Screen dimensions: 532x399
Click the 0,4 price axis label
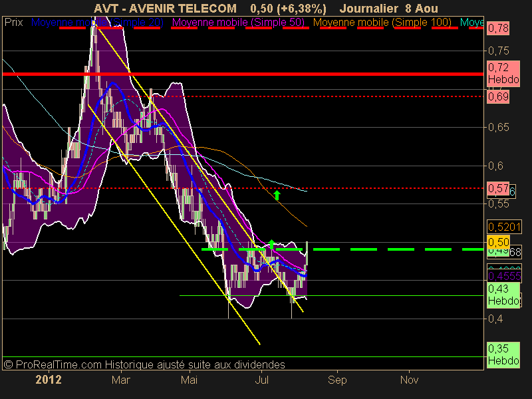click(495, 319)
